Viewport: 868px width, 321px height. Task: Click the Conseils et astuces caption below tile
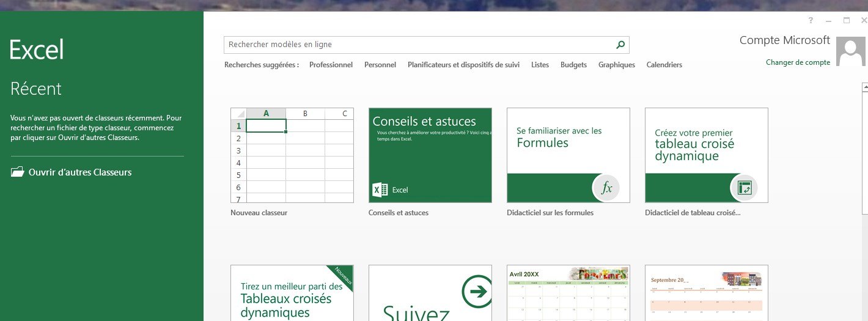[x=399, y=213]
